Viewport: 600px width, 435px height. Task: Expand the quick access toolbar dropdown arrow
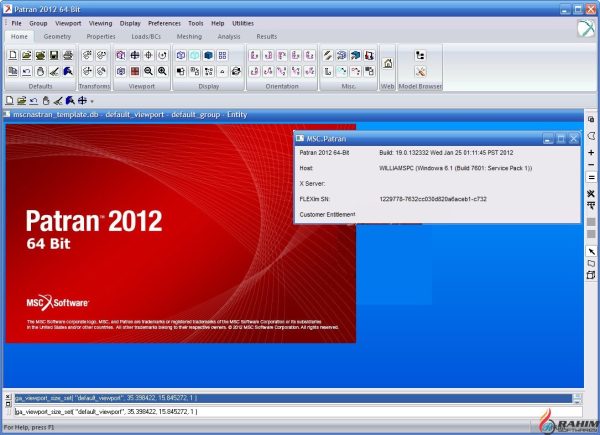(x=92, y=101)
